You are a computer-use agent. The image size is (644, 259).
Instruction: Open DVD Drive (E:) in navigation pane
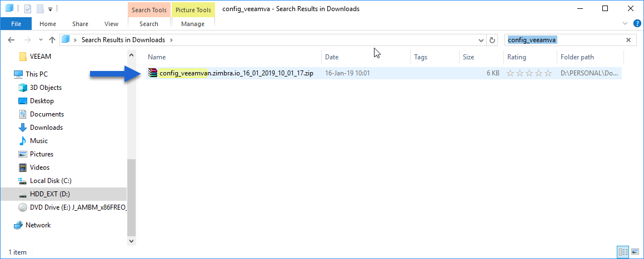[78, 207]
